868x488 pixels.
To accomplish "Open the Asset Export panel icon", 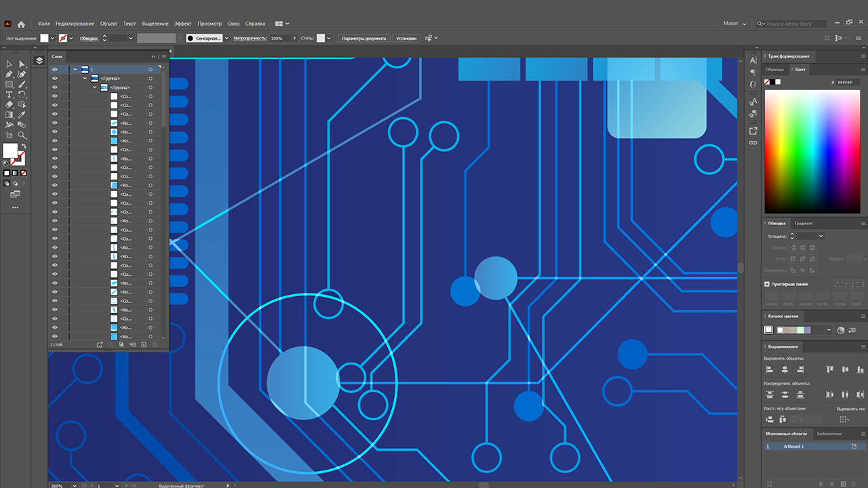I will click(x=753, y=131).
